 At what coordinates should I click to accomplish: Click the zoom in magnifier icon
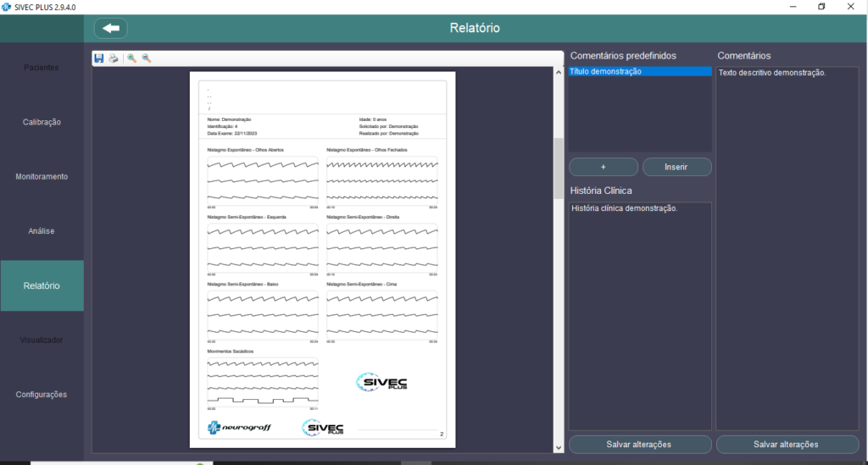click(x=132, y=58)
